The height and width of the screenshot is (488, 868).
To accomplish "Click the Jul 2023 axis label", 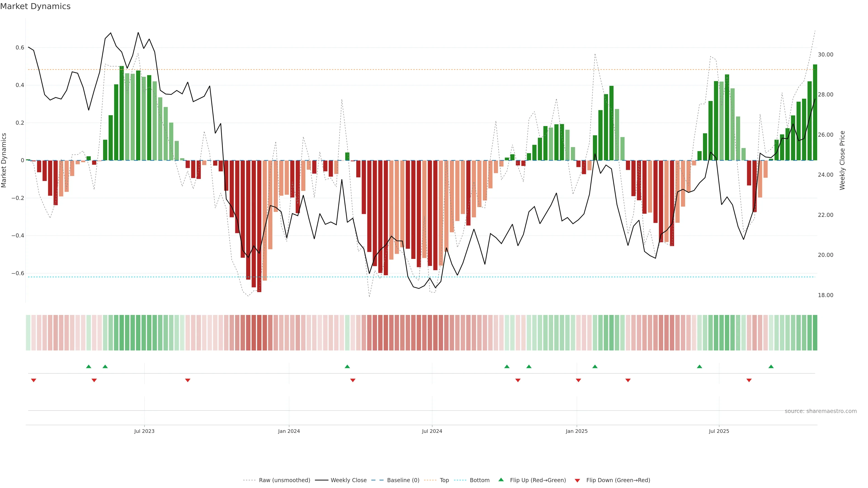I will [x=144, y=431].
